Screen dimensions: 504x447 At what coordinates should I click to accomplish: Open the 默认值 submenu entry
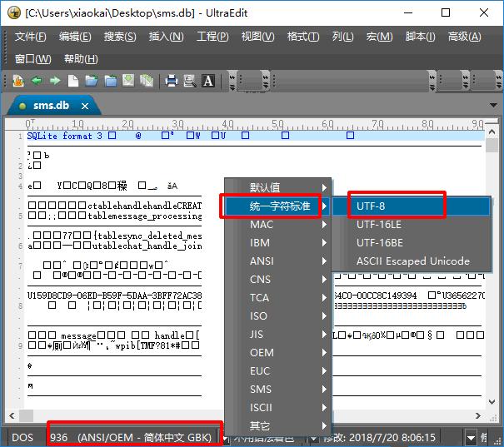pos(277,187)
